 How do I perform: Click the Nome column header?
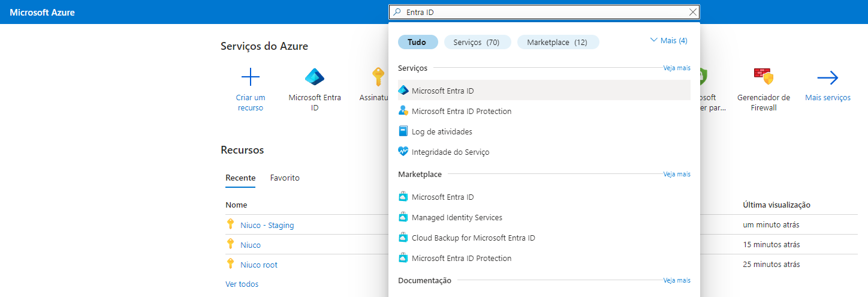pyautogui.click(x=236, y=205)
